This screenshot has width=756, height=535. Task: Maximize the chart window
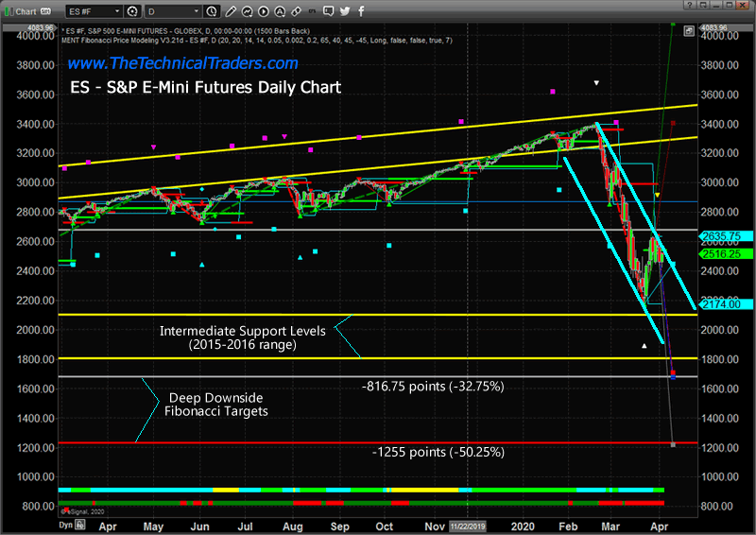[x=730, y=5]
